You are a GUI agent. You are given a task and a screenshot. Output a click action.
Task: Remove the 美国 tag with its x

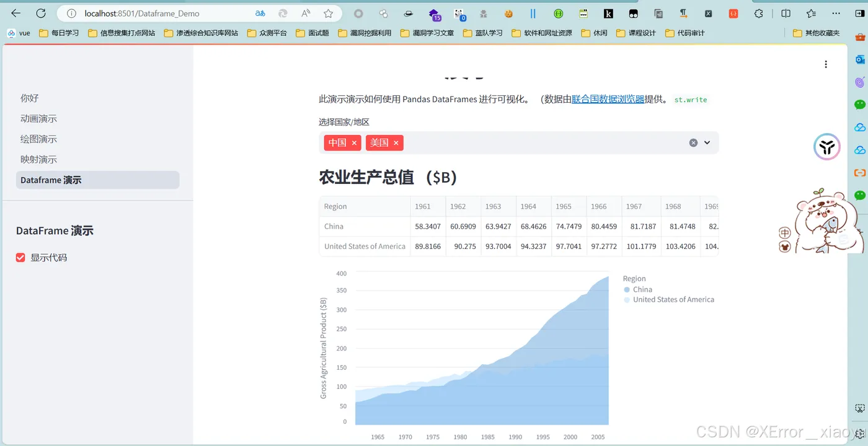point(396,143)
